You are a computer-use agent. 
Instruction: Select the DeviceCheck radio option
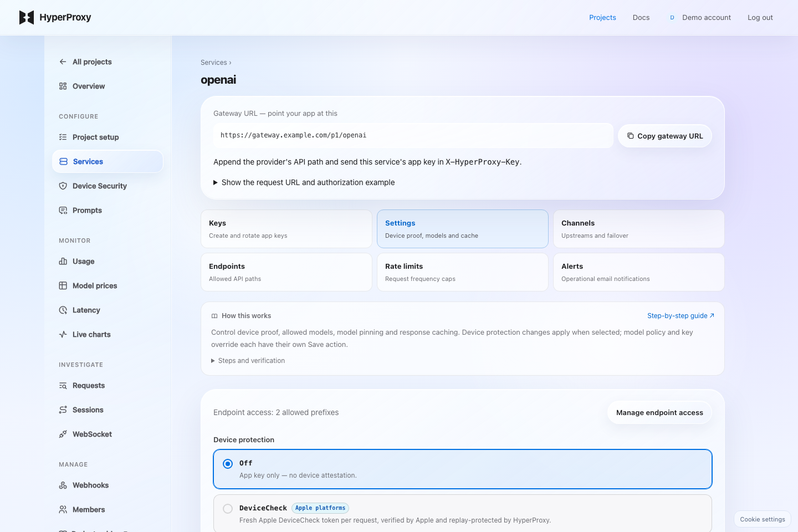[x=228, y=509]
